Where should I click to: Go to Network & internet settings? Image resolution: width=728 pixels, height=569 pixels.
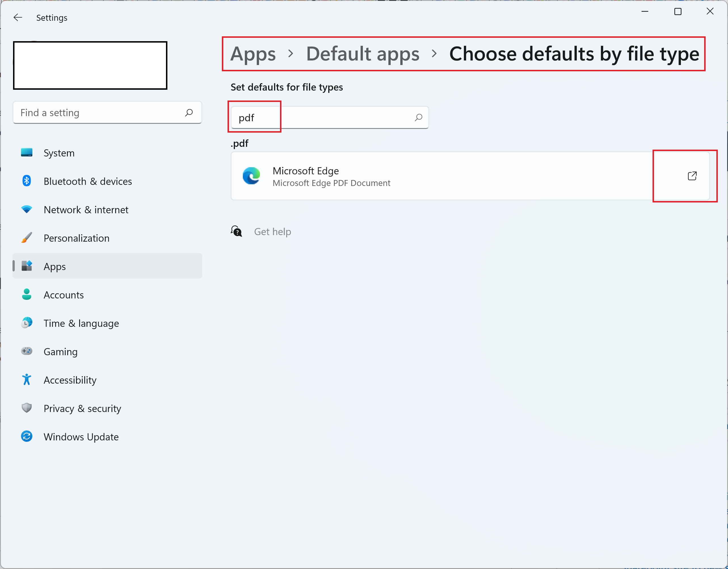86,210
